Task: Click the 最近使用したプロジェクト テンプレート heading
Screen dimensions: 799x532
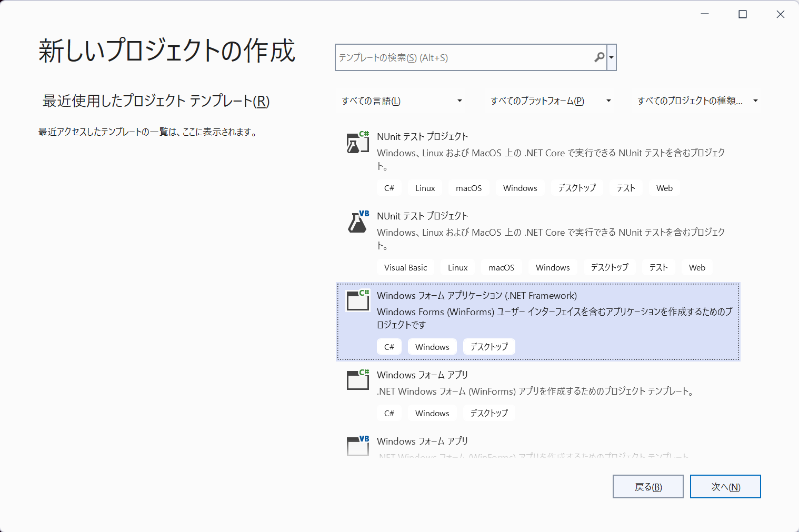Action: click(156, 101)
